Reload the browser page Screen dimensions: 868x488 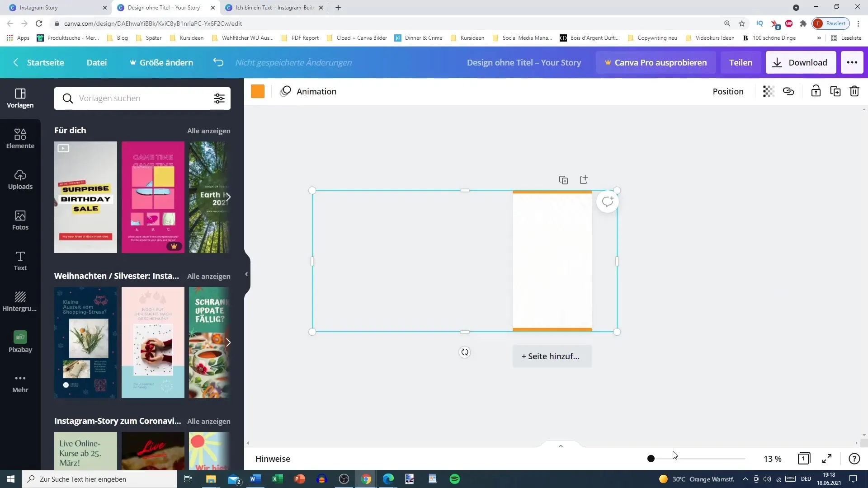click(x=39, y=23)
